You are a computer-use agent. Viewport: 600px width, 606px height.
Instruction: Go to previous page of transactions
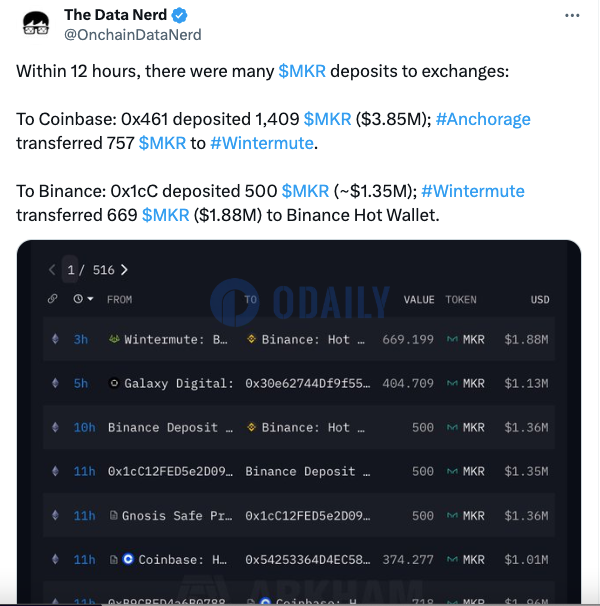pos(52,270)
